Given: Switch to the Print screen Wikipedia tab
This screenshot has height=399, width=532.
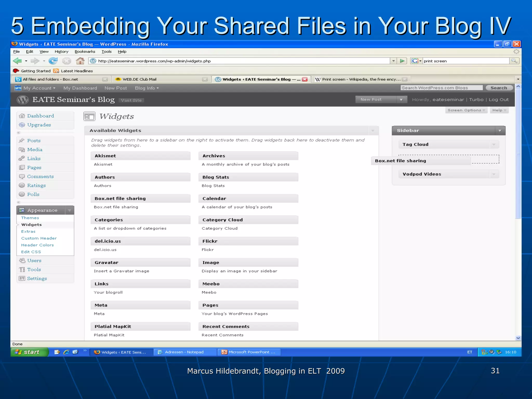Looking at the screenshot, I should 361,79.
